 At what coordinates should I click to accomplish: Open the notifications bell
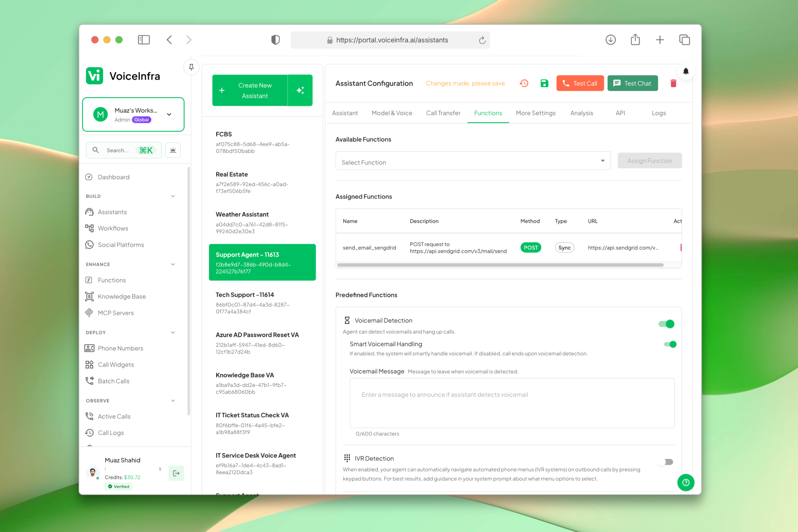tap(686, 71)
